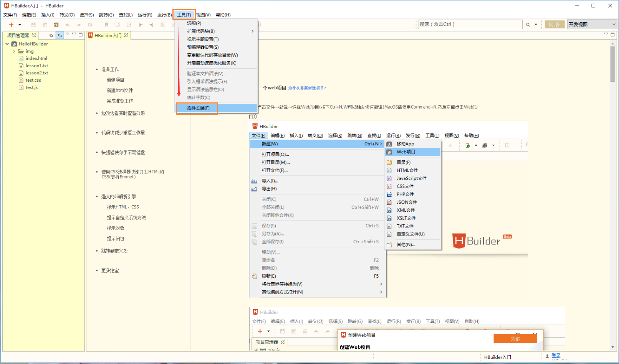Collapse the HelloHBuilder project tree
This screenshot has width=619, height=364.
coord(7,44)
